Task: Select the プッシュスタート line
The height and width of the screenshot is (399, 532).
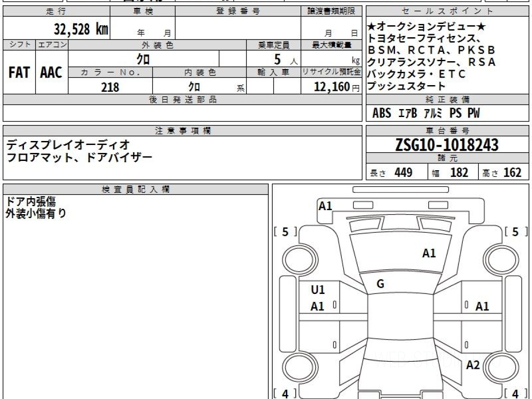Action: point(407,86)
